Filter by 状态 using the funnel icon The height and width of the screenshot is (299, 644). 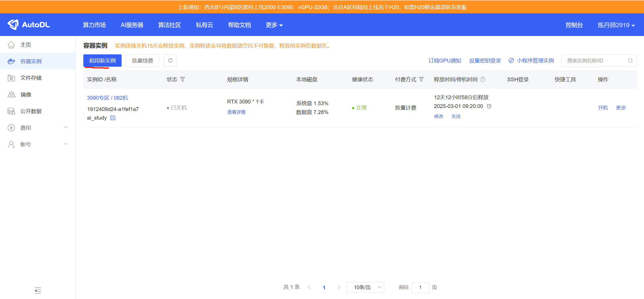tap(182, 79)
